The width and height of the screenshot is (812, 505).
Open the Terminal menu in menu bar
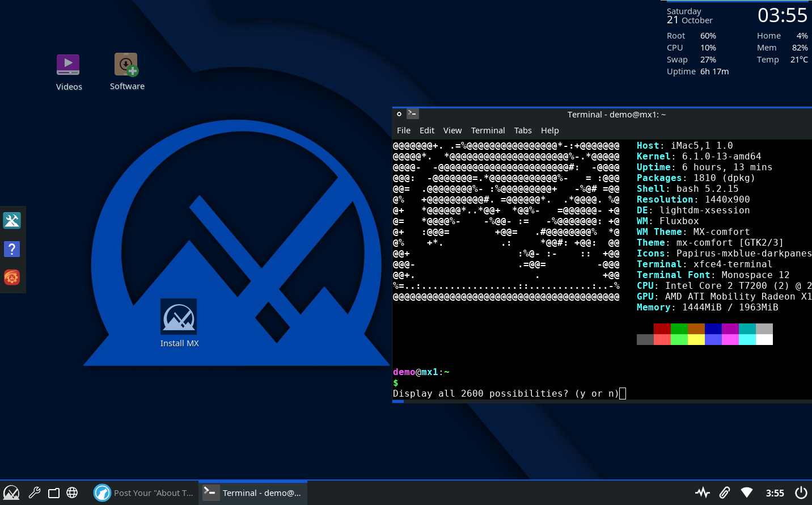point(488,131)
